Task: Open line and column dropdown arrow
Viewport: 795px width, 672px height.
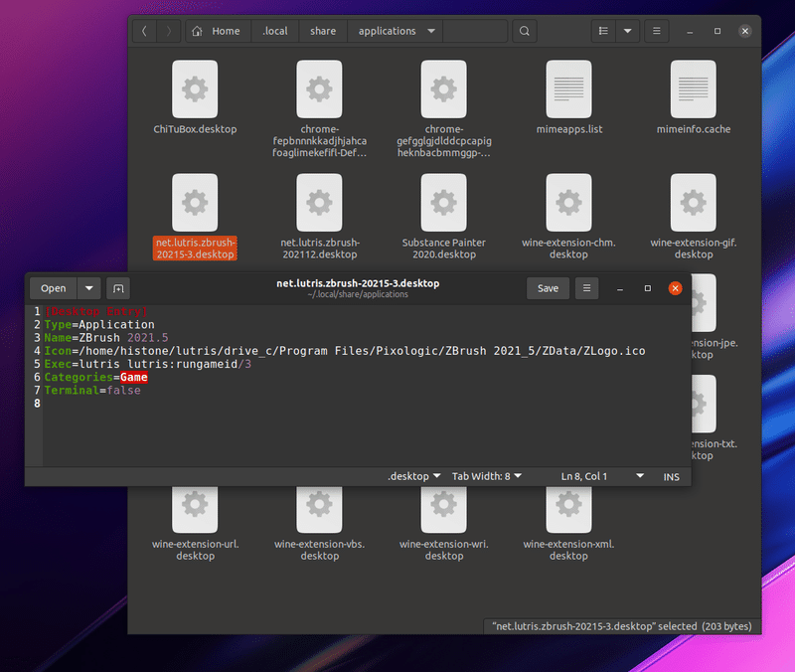Action: coord(640,476)
